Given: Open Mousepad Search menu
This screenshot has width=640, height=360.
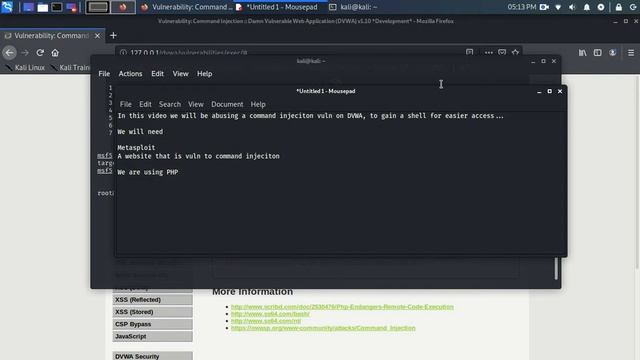Looking at the screenshot, I should [170, 104].
